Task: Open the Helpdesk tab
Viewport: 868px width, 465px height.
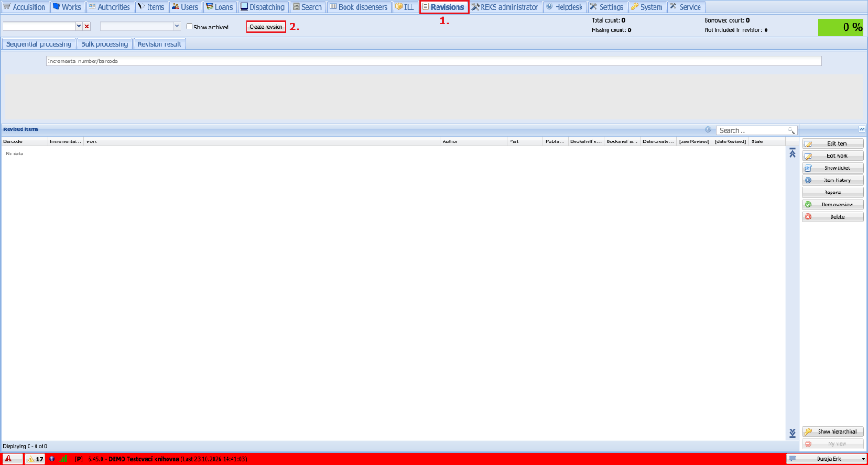Action: 565,7
